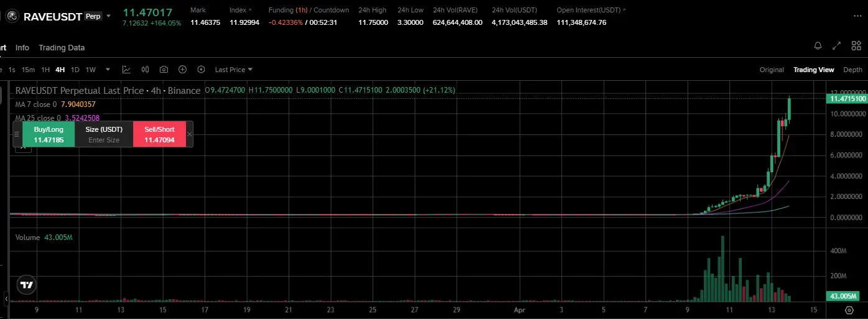This screenshot has height=319, width=868.
Task: Click the 11.4715100 current price label
Action: pyautogui.click(x=847, y=99)
